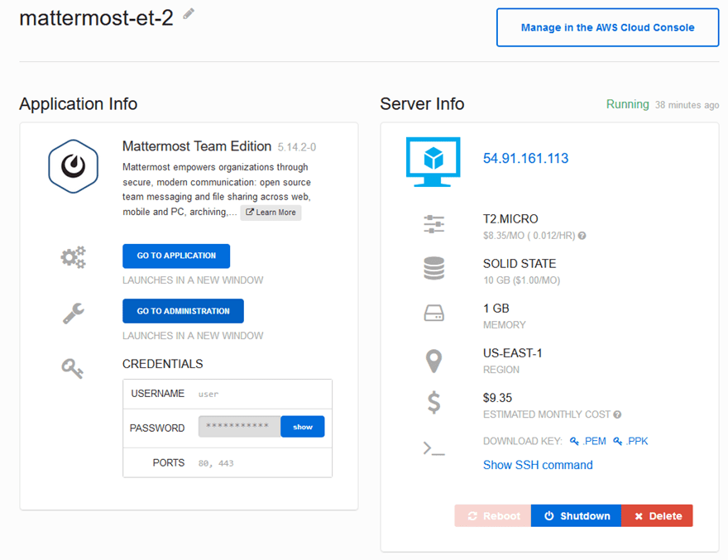Reveal the password using the show button

pos(302,427)
